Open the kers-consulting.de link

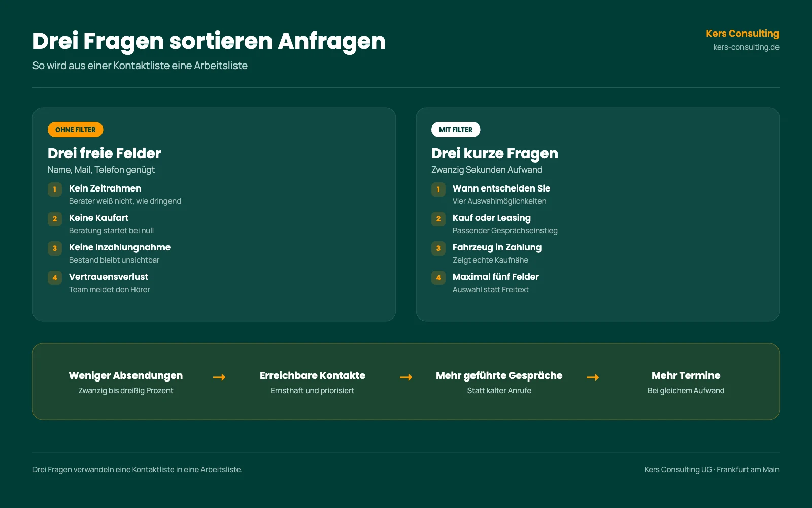(746, 47)
